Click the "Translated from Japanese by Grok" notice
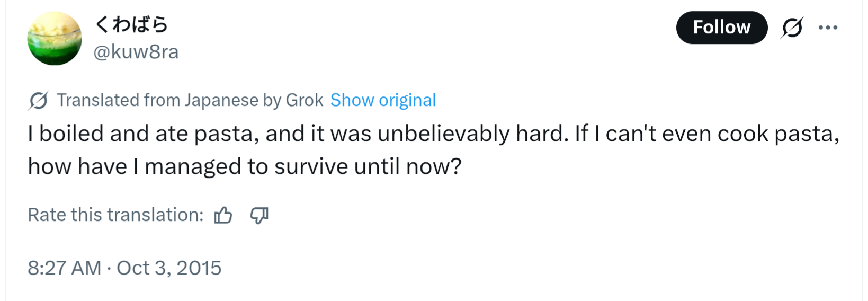This screenshot has height=301, width=868. (190, 100)
